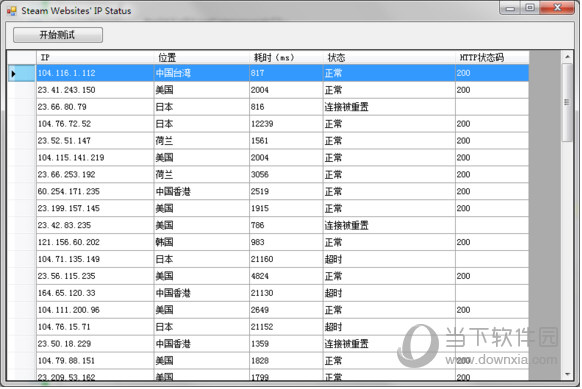Viewport: 582px width, 389px height.
Task: Select IP cell 23.66.80.79
Action: click(x=95, y=107)
